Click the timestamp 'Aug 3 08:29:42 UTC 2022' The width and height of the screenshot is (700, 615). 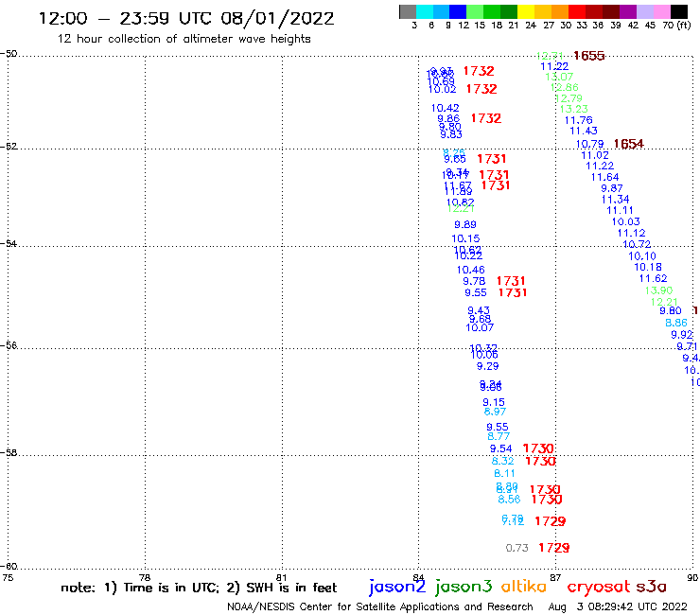coord(618,606)
